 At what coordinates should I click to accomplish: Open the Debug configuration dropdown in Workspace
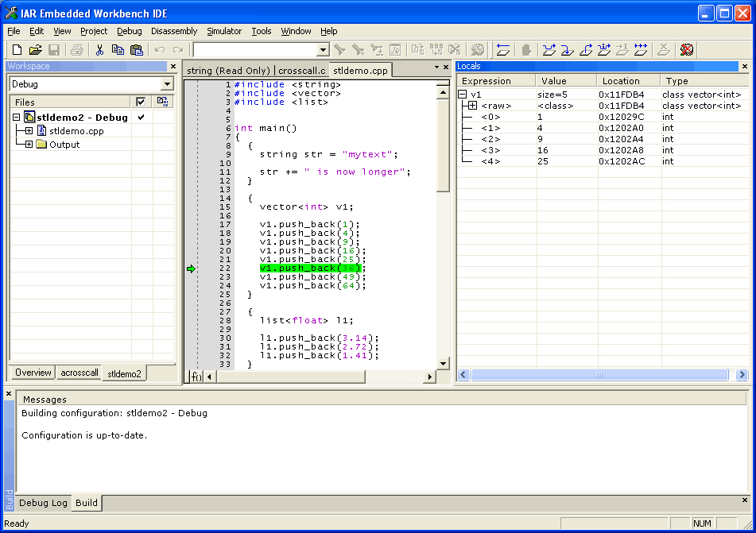(167, 84)
